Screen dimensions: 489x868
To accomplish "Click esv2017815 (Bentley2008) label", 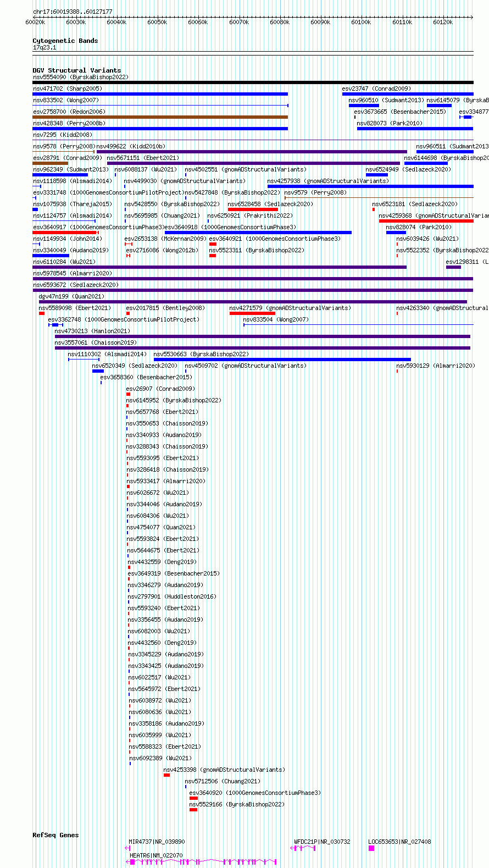I will tap(165, 308).
